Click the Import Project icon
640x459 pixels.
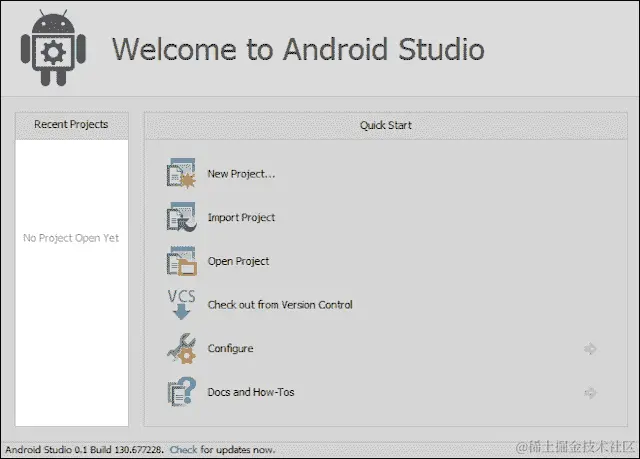tap(182, 217)
